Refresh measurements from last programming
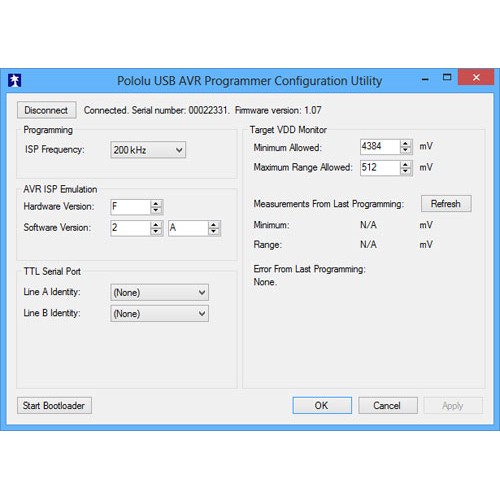Image resolution: width=500 pixels, height=500 pixels. (446, 203)
